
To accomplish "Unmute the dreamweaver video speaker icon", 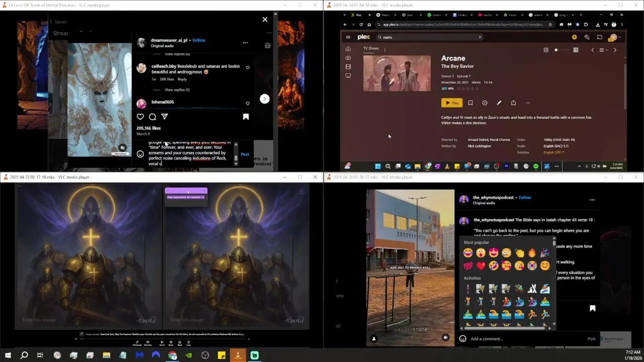I will coord(122,148).
